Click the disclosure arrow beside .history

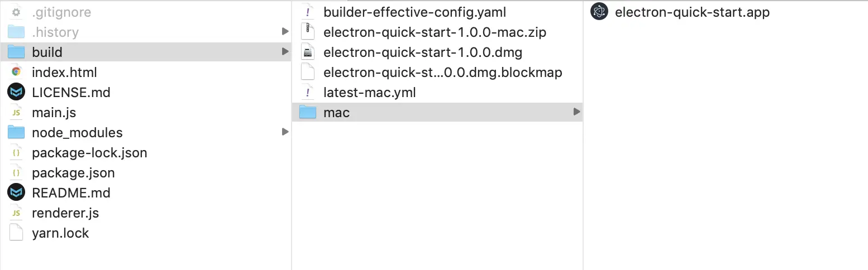[x=285, y=32]
